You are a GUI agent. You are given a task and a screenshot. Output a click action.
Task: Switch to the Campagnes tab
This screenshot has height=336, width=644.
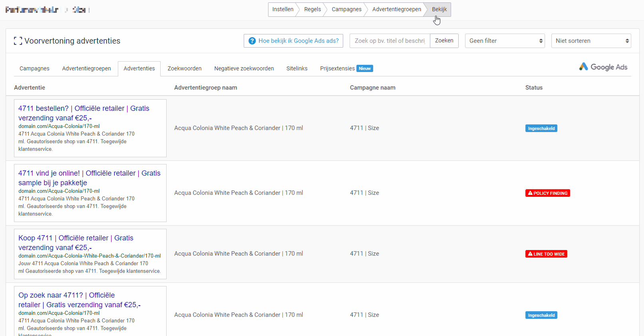(34, 68)
